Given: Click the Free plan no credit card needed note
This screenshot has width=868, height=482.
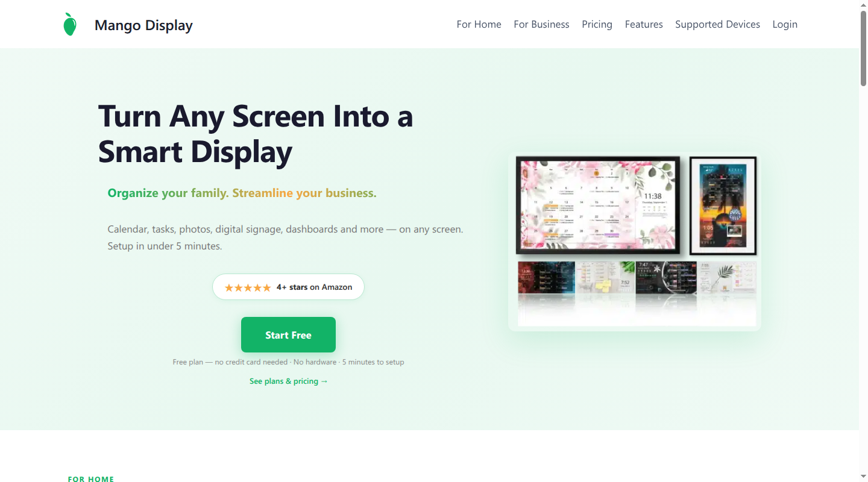Looking at the screenshot, I should tap(288, 362).
